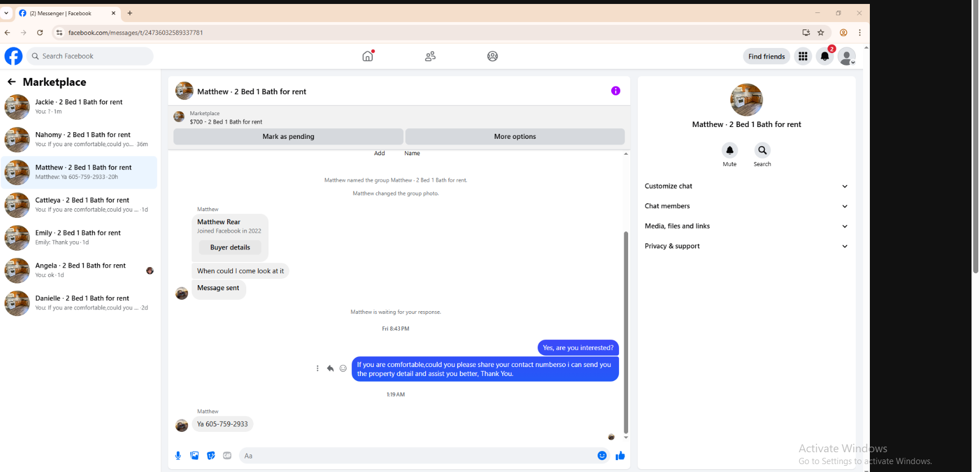Screen dimensions: 980x472
Task: Open the Menu grid icon
Action: pos(803,56)
